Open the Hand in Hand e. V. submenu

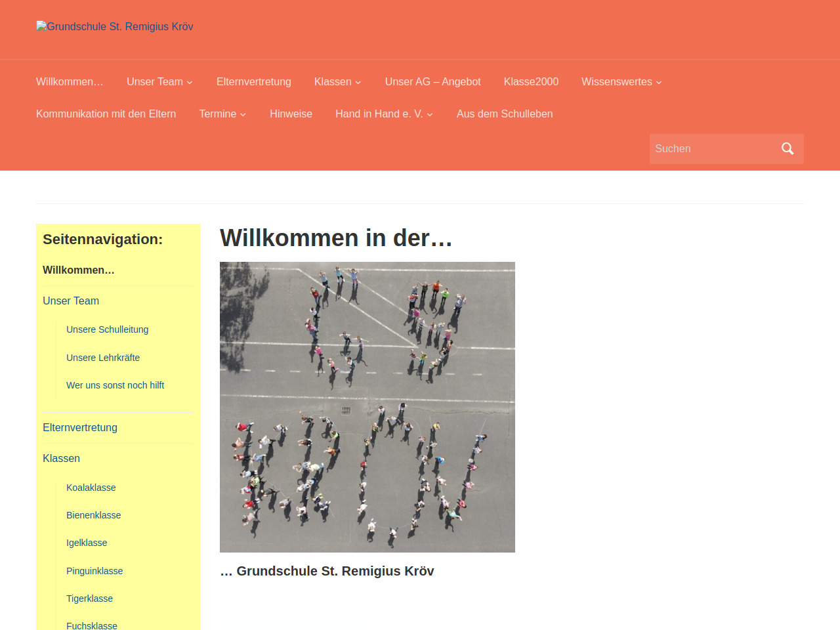(384, 114)
